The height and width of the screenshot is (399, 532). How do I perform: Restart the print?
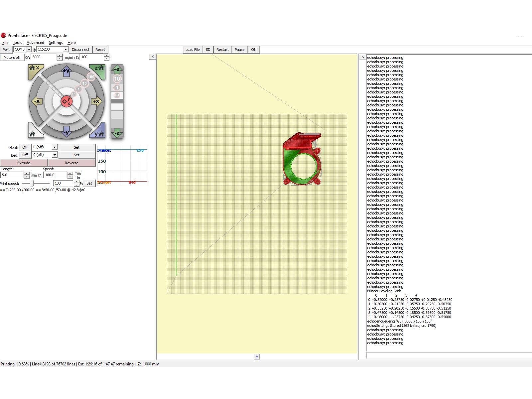[x=222, y=50]
